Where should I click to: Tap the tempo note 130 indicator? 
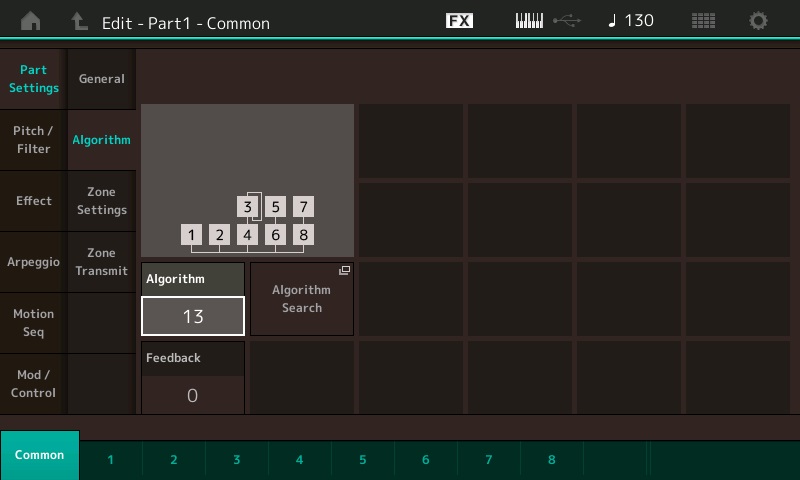tap(631, 21)
